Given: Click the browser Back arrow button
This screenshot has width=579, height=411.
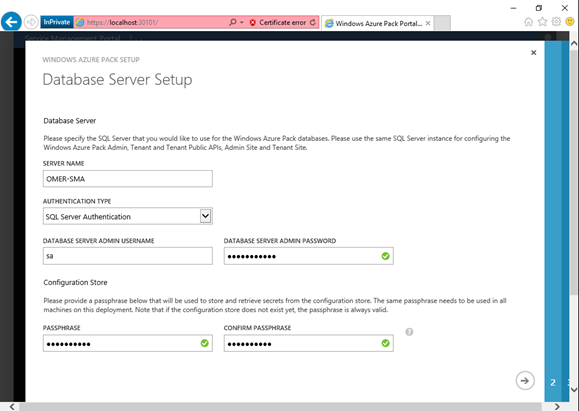Looking at the screenshot, I should (x=11, y=22).
